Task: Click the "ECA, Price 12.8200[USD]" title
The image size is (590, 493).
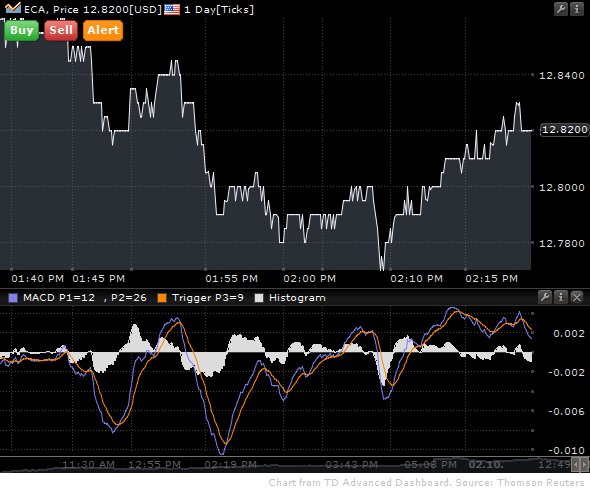Action: [x=93, y=9]
